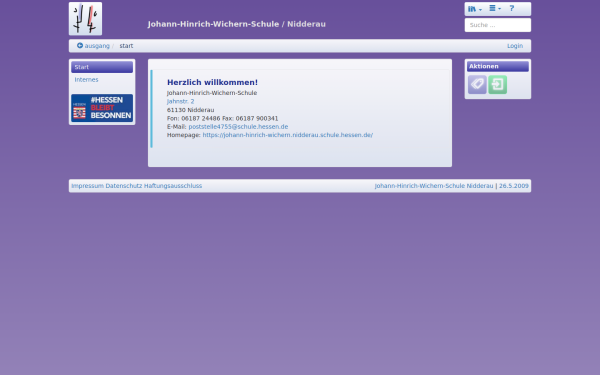Click the Herzlich willkommen! heading
The height and width of the screenshot is (375, 600).
click(x=212, y=82)
